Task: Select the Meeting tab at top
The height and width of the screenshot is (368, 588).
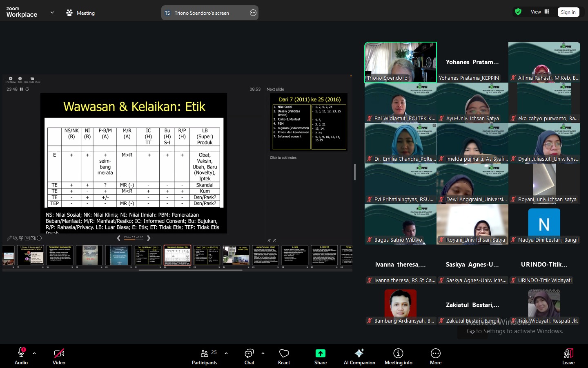Action: click(80, 13)
